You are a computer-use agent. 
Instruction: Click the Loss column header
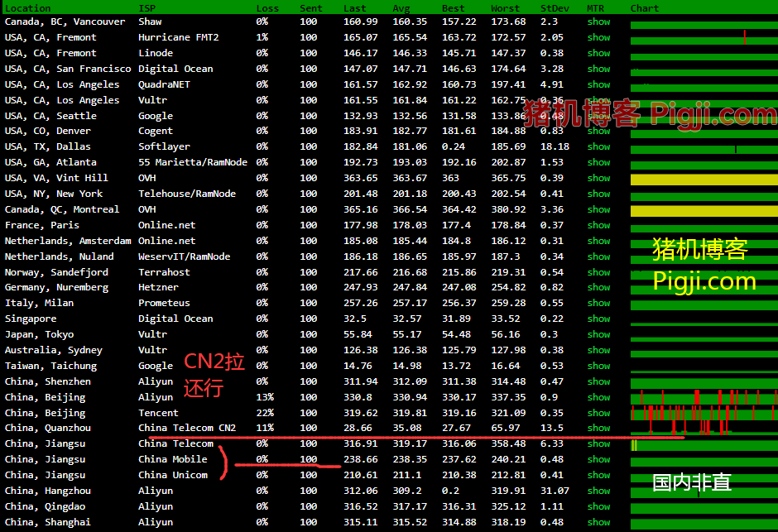[267, 8]
